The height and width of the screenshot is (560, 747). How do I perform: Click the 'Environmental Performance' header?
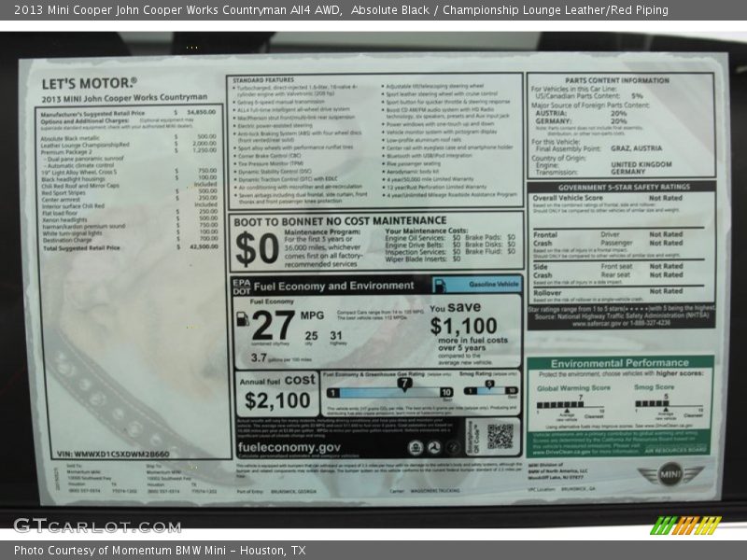click(619, 363)
